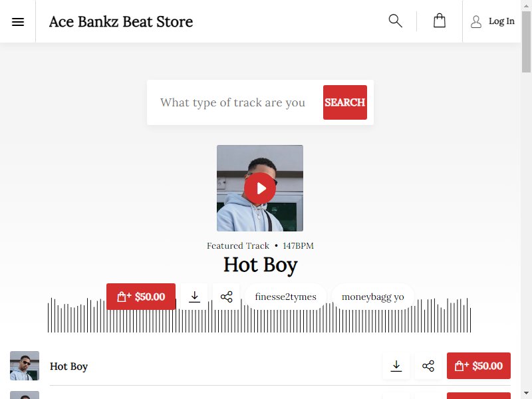This screenshot has height=399, width=532.
Task: Share the featured Hot Boy track
Action: coord(226,297)
